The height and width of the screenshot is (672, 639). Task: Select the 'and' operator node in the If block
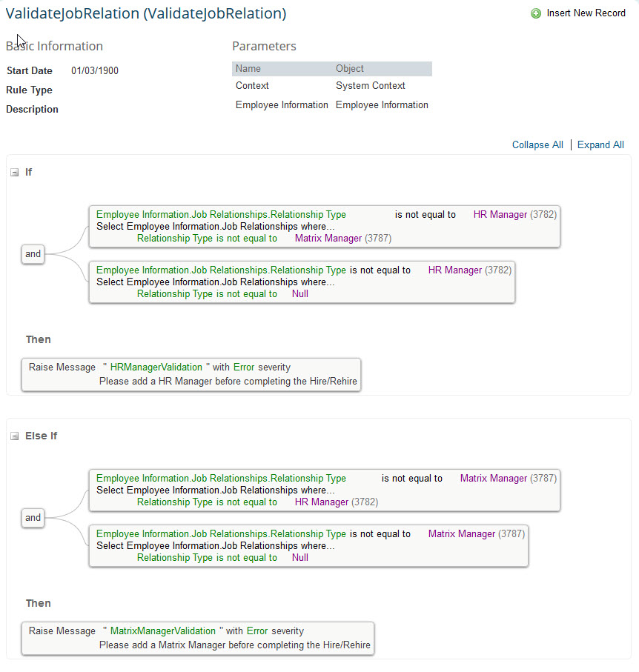[x=33, y=254]
